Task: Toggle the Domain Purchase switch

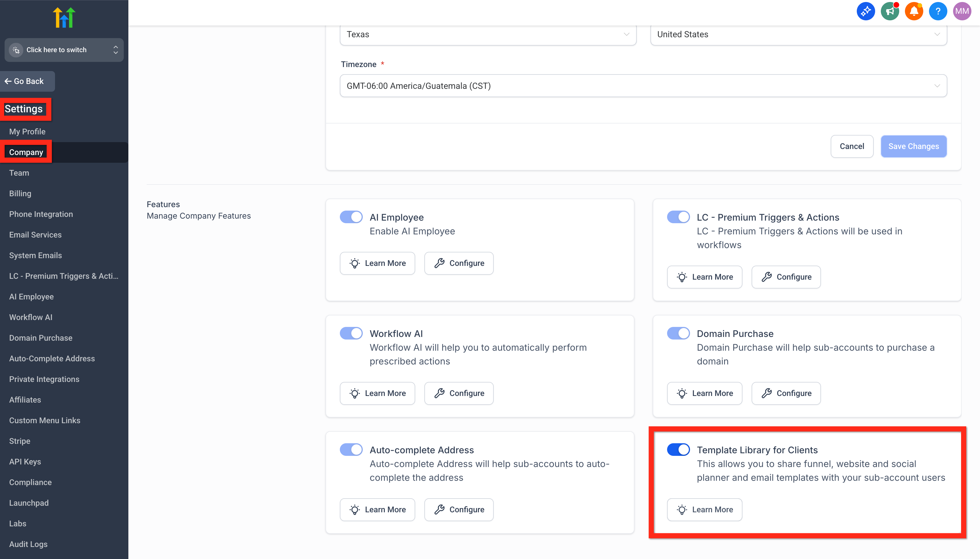Action: point(678,333)
